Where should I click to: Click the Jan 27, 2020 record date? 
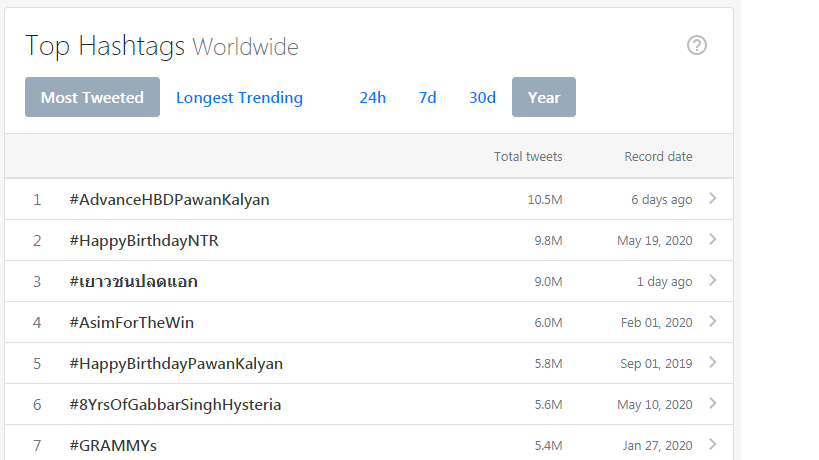pyautogui.click(x=657, y=445)
